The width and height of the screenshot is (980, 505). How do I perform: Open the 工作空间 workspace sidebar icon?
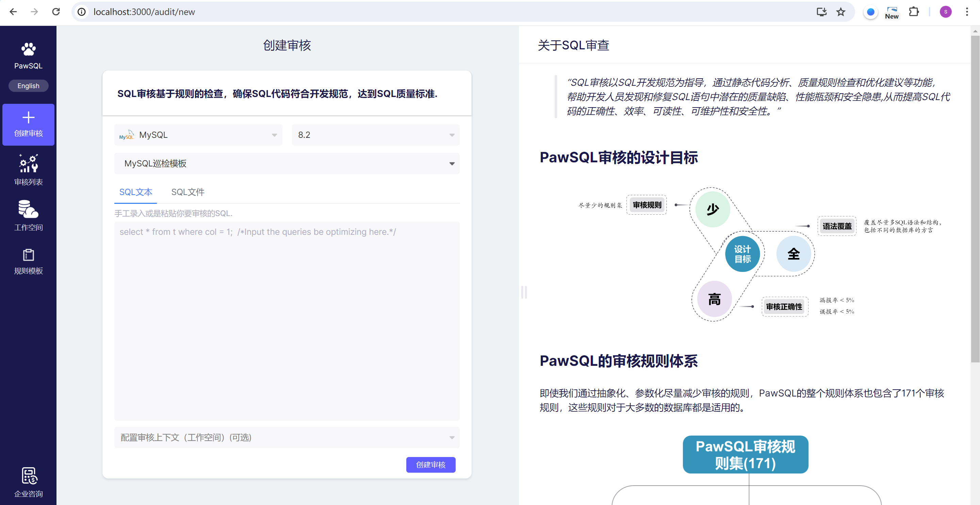(28, 210)
